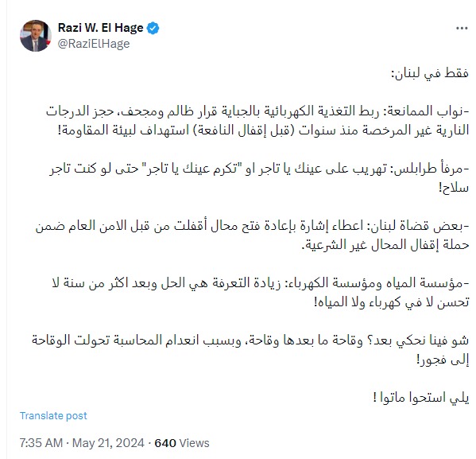Click the 7:35 AM timestamp
The image size is (476, 459).
pyautogui.click(x=41, y=443)
